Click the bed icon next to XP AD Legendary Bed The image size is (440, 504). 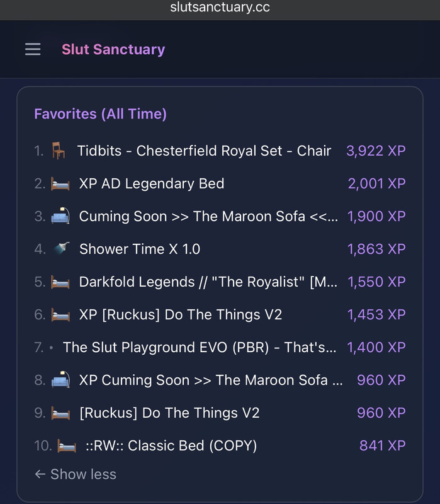(60, 185)
